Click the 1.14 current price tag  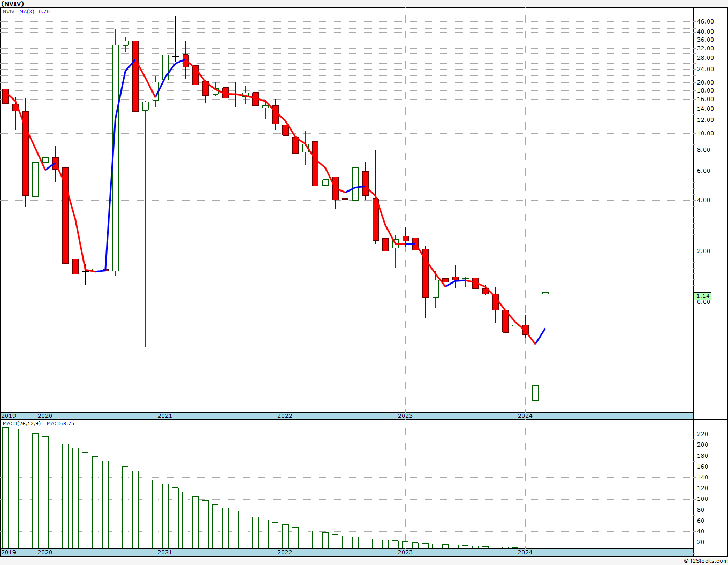click(703, 296)
